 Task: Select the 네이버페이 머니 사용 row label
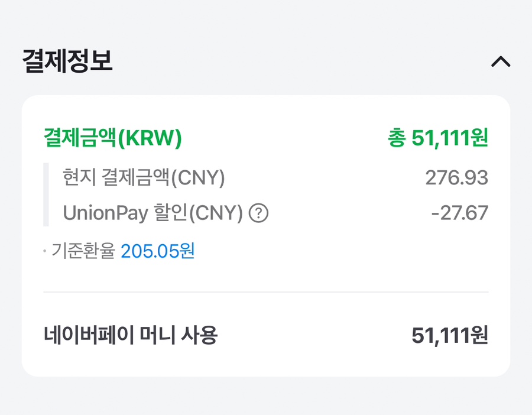(x=131, y=335)
